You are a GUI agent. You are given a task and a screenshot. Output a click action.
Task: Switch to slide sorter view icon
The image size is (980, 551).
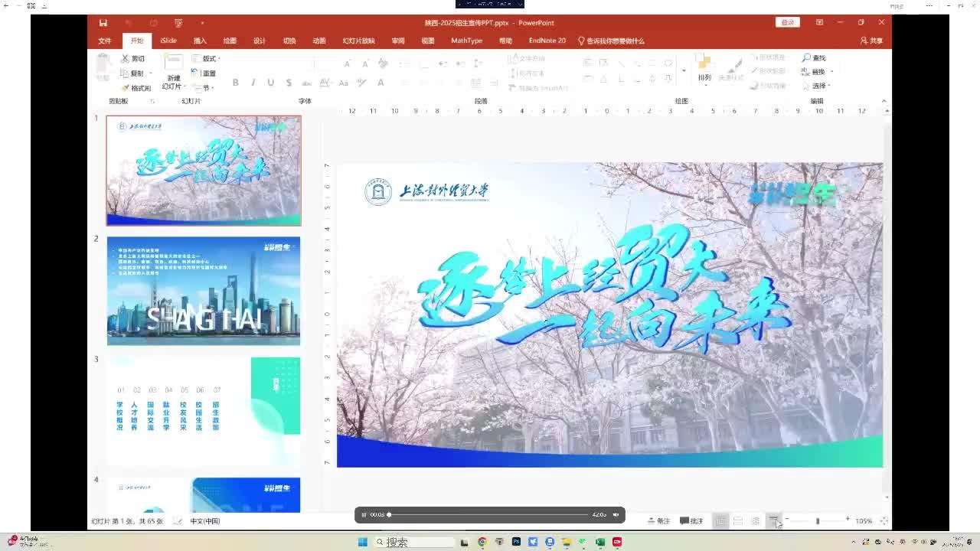pos(738,521)
